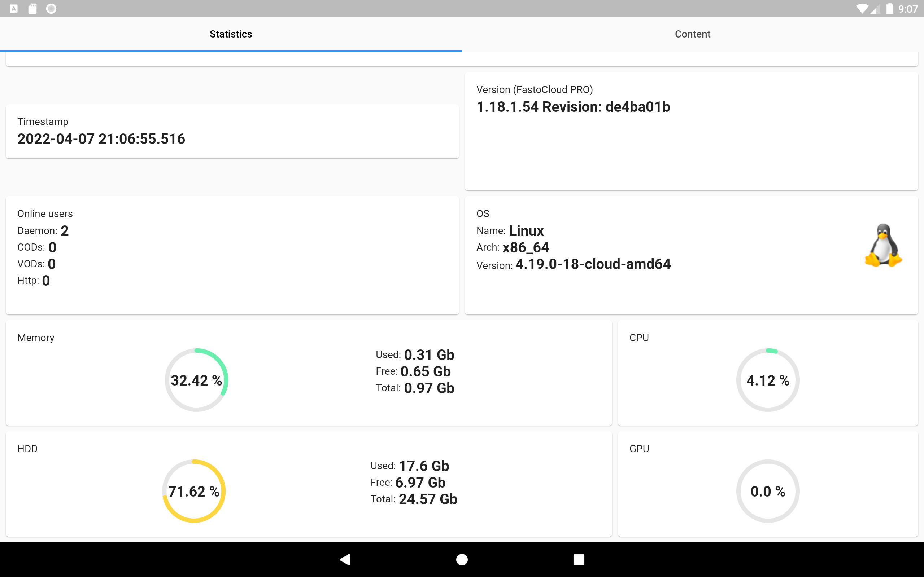Click the OS version 4.19.0-18-cloud-amd64 text
924x577 pixels.
click(593, 264)
